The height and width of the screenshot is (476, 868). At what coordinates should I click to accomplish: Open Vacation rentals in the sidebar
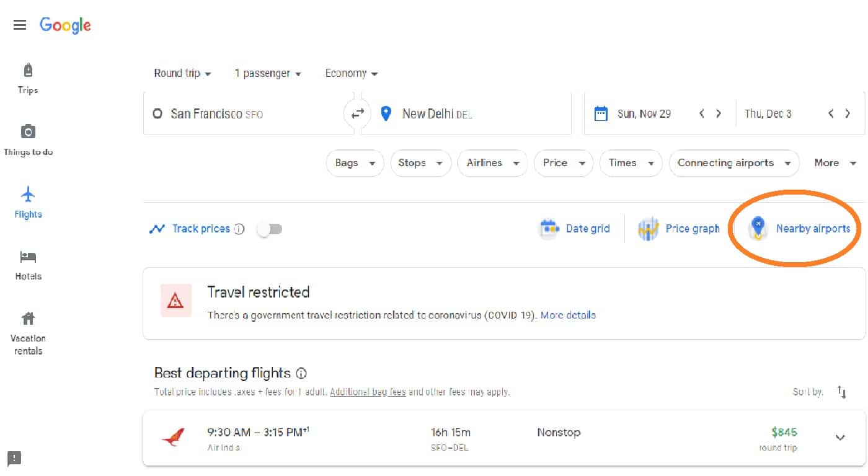[28, 333]
